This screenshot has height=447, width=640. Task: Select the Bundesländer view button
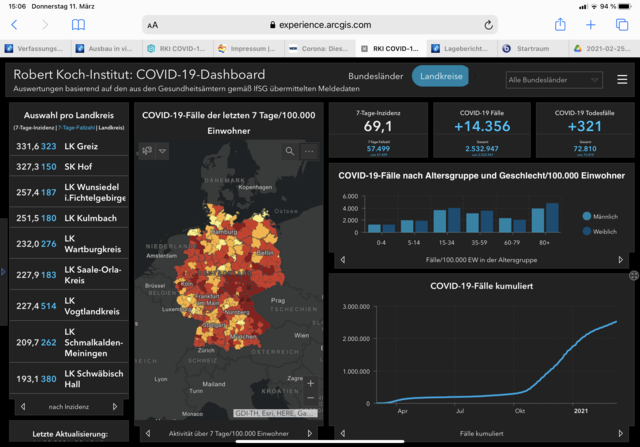pos(375,76)
